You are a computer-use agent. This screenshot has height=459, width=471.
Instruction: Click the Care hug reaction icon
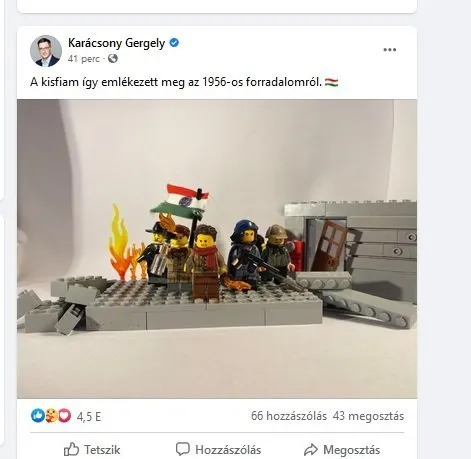(x=51, y=416)
